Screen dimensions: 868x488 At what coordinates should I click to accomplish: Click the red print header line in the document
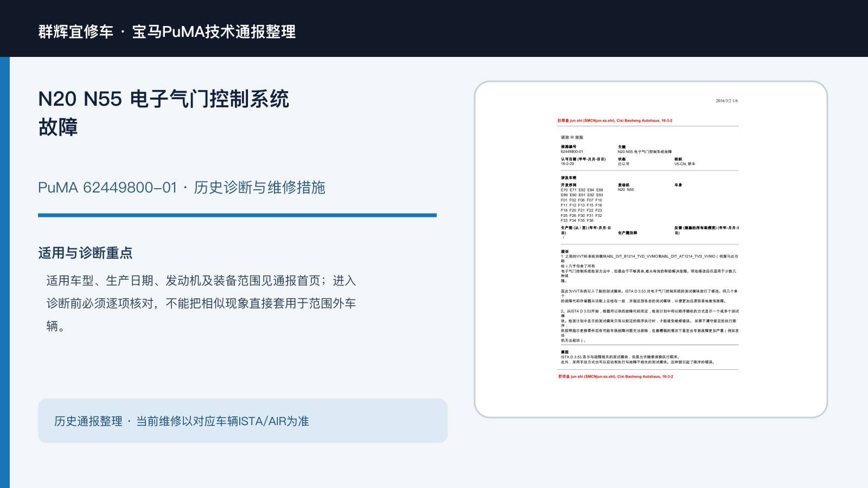coord(615,121)
